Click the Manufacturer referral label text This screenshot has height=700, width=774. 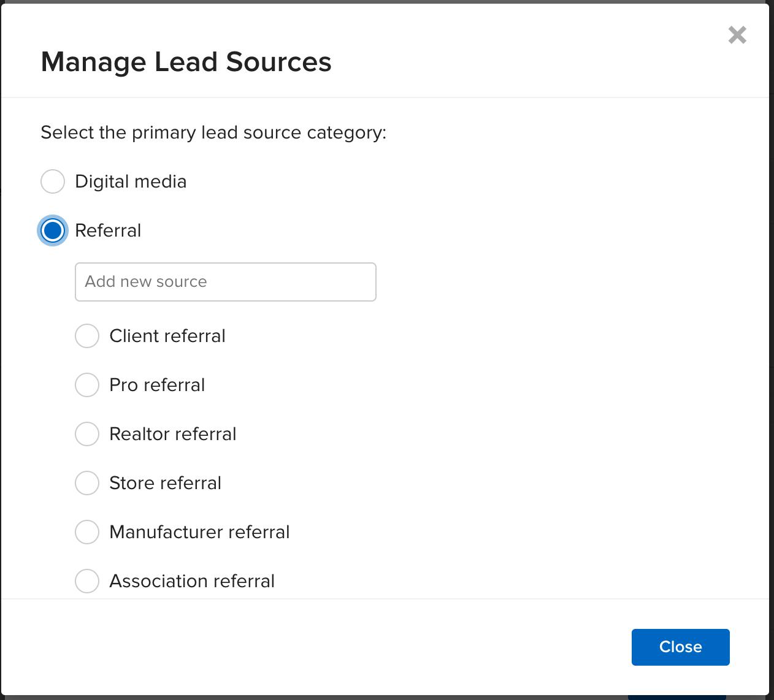point(199,532)
